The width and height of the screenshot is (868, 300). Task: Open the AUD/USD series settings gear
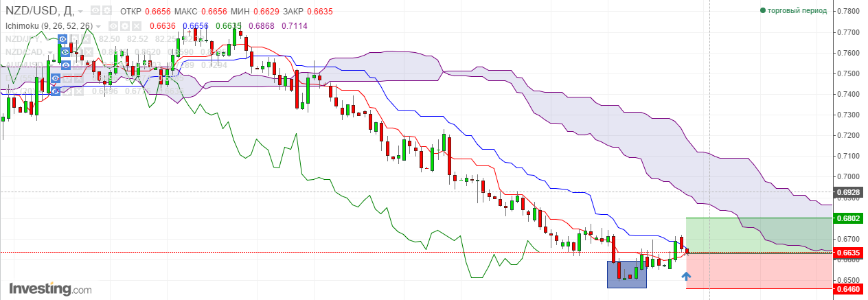point(78,65)
